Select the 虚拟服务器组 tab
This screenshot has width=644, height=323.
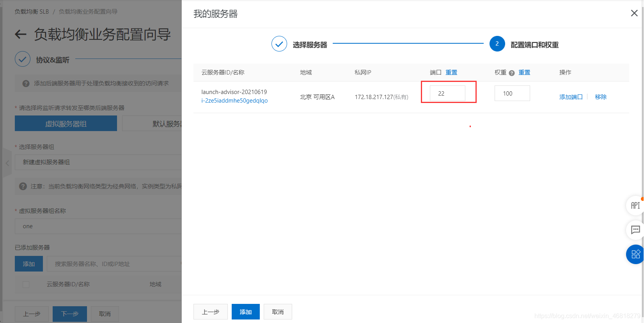pyautogui.click(x=66, y=123)
